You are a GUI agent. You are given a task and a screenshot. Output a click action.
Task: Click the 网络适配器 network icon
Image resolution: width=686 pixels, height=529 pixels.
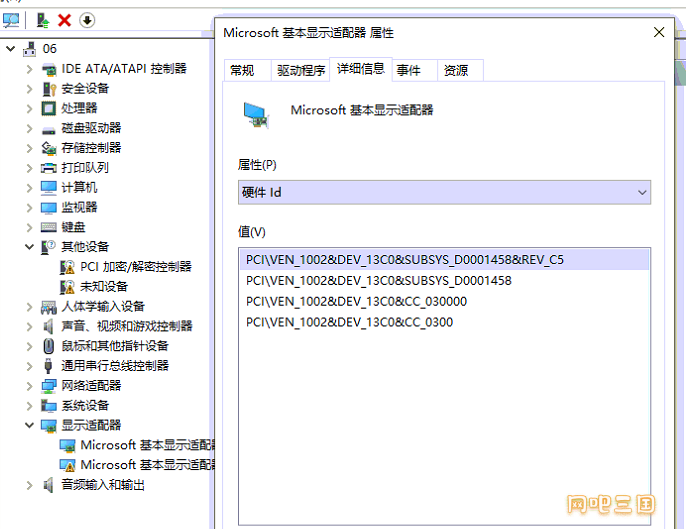click(x=49, y=386)
